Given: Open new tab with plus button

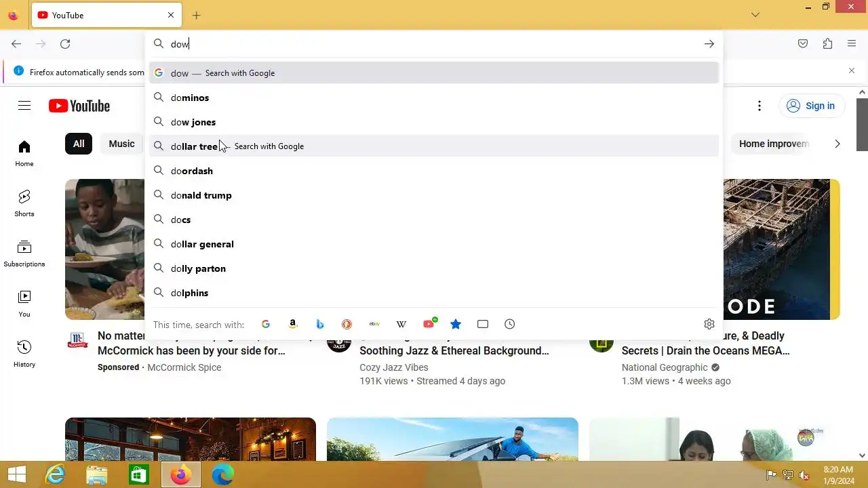Looking at the screenshot, I should tap(196, 15).
